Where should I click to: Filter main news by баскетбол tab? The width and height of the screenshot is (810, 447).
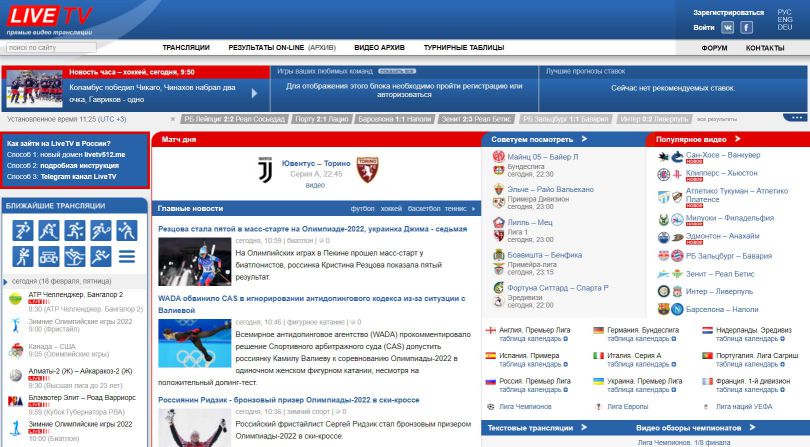(424, 209)
